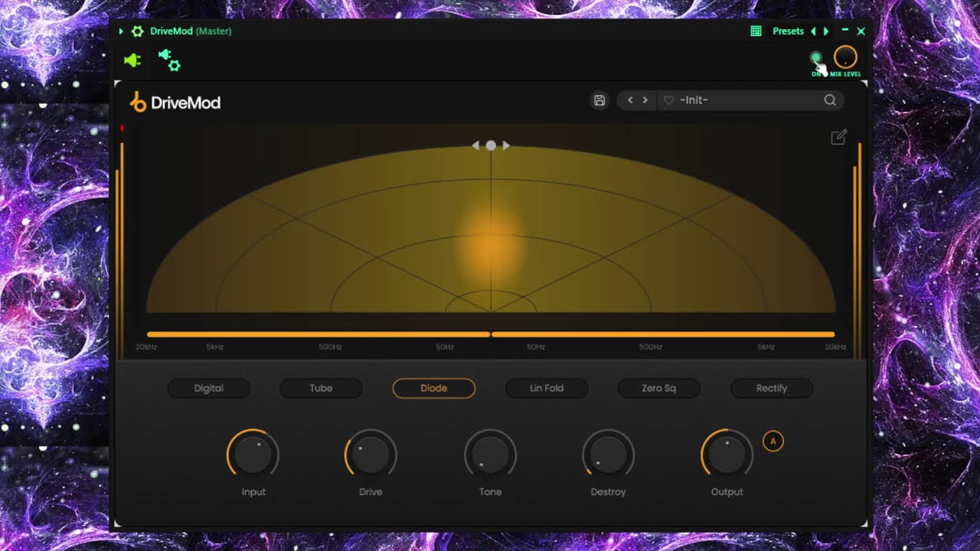980x551 pixels.
Task: Select the Tube distortion mode
Action: coord(322,388)
